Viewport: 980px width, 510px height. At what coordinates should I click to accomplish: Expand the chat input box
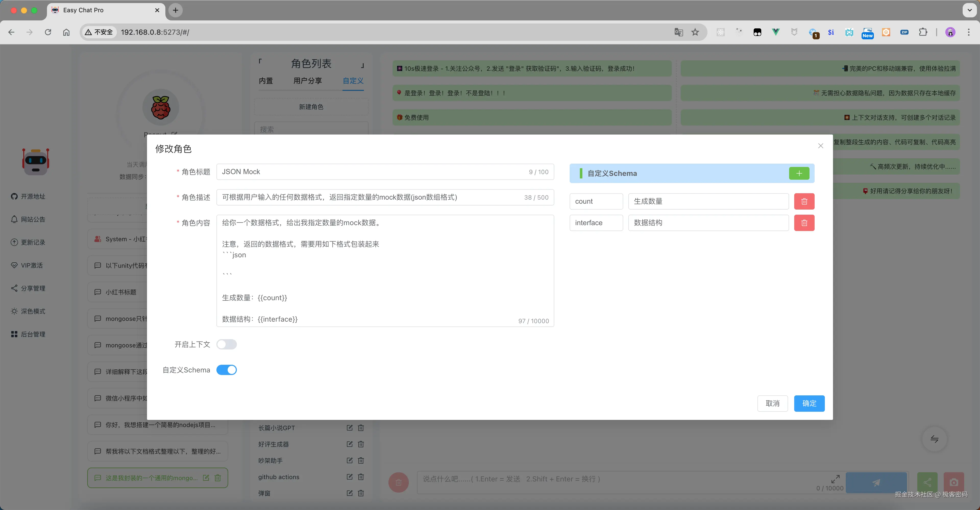pyautogui.click(x=835, y=478)
